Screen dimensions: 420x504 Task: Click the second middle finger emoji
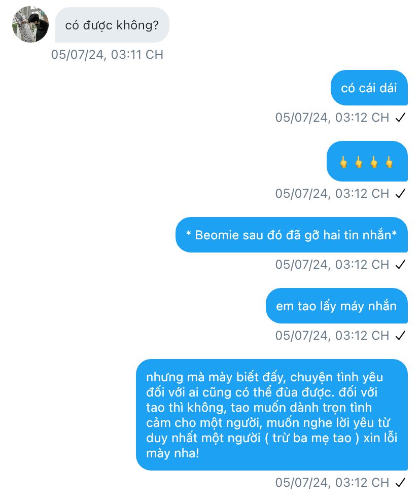[359, 162]
